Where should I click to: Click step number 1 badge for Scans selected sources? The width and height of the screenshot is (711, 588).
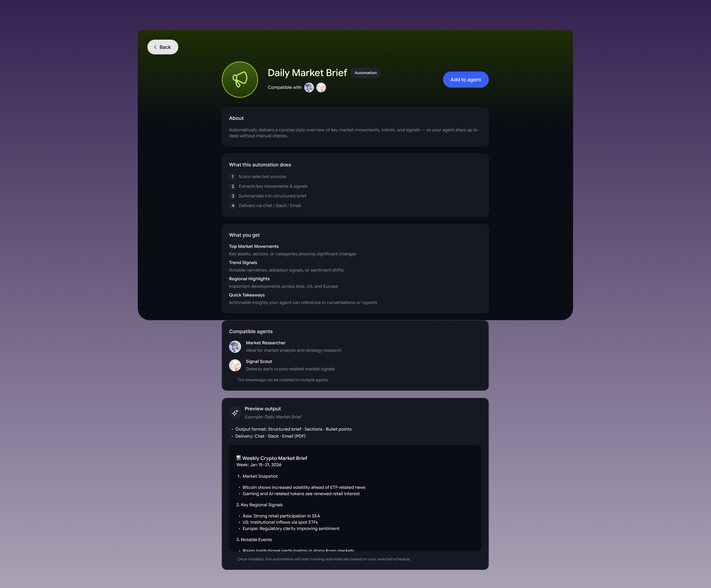click(x=233, y=177)
